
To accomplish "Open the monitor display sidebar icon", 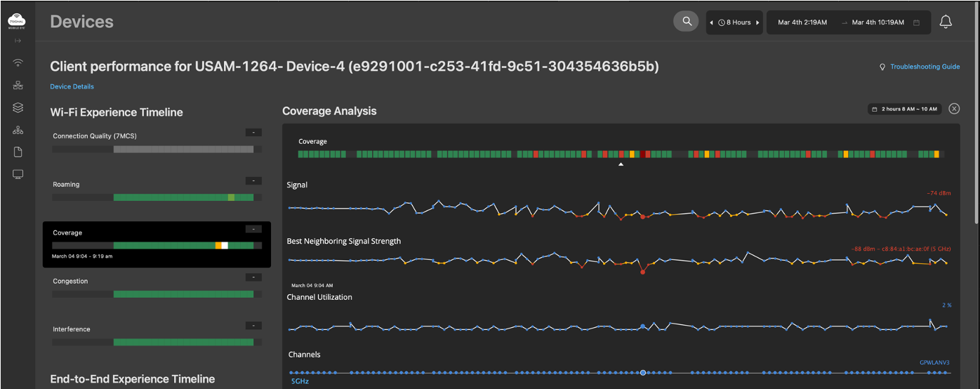I will [18, 174].
